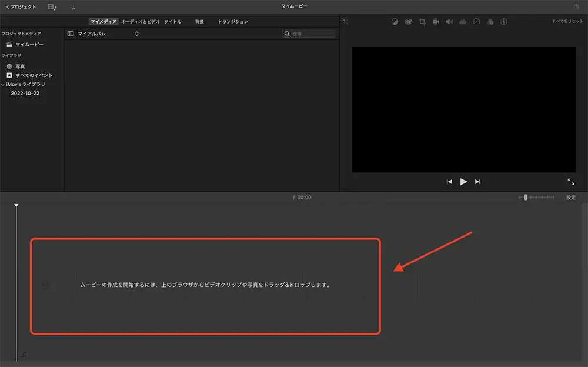
Task: Open the volume speaker icon
Action: [449, 22]
